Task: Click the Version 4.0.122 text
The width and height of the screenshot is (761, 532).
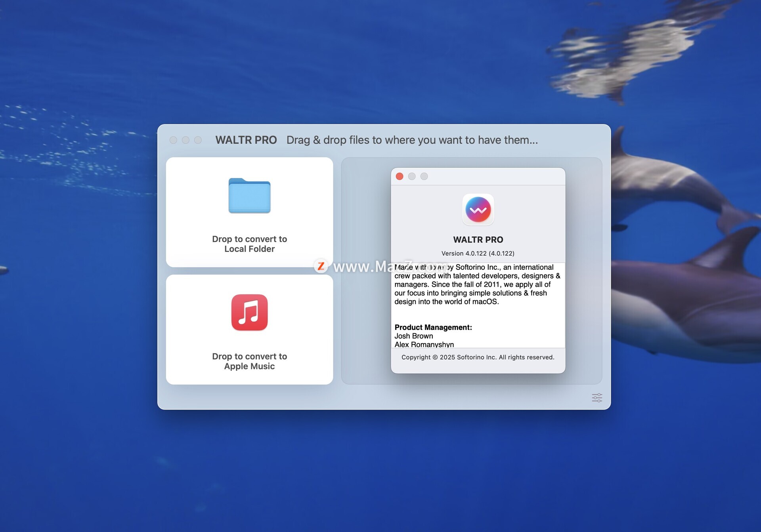Action: click(478, 254)
